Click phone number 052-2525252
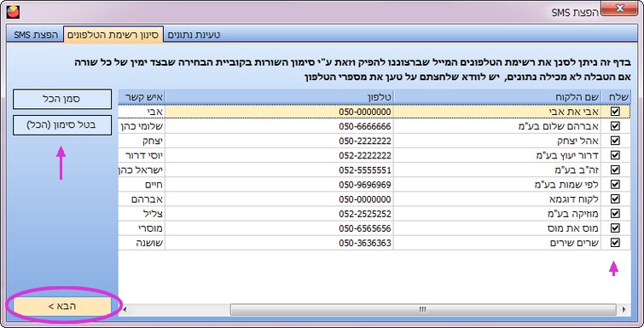 pyautogui.click(x=365, y=214)
